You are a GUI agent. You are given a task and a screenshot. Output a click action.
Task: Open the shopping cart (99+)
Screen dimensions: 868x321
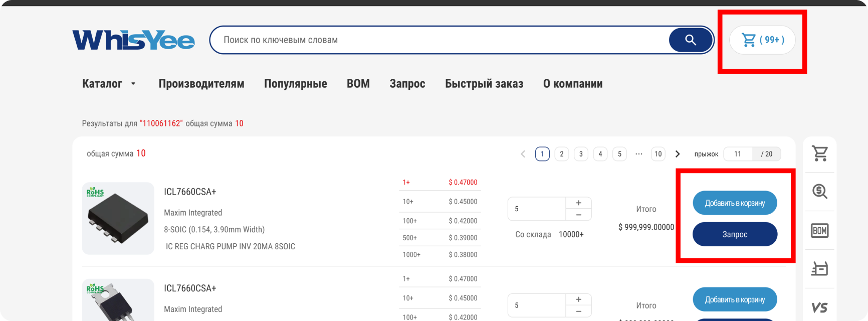point(762,40)
